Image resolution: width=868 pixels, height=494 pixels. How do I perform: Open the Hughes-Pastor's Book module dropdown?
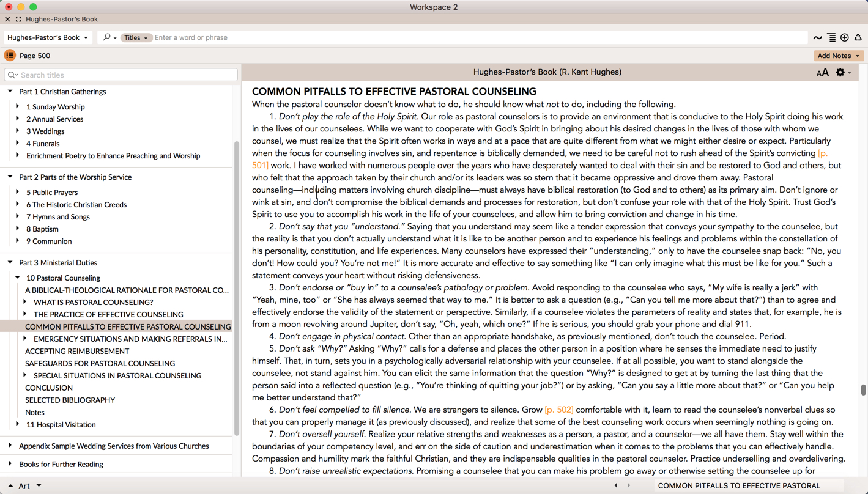click(48, 37)
